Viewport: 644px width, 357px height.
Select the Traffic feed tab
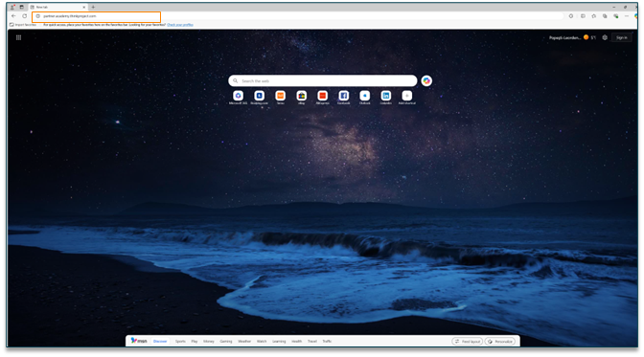(327, 342)
